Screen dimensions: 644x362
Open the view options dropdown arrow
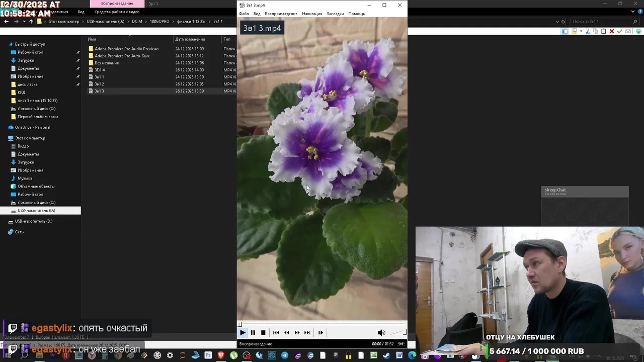(581, 31)
